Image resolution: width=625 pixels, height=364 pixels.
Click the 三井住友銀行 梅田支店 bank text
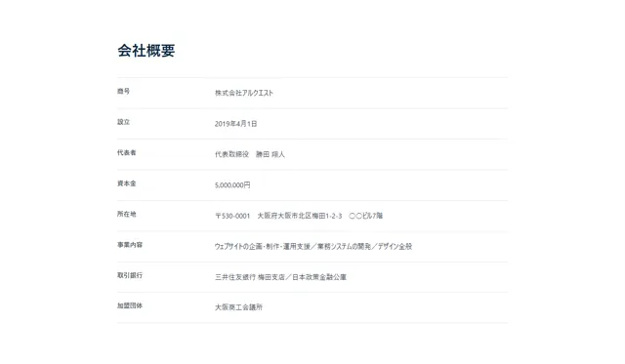pyautogui.click(x=280, y=277)
